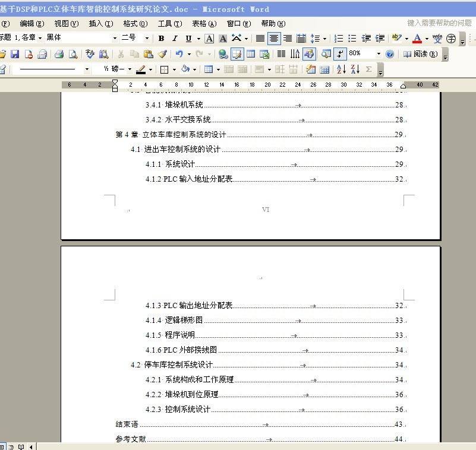Open Microsoft Word help

click(x=390, y=54)
